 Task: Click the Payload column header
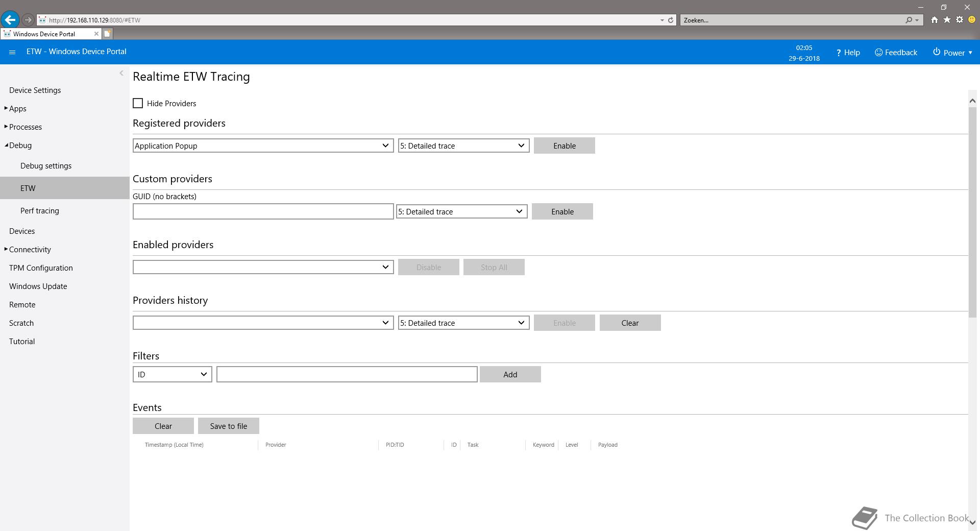(x=608, y=445)
